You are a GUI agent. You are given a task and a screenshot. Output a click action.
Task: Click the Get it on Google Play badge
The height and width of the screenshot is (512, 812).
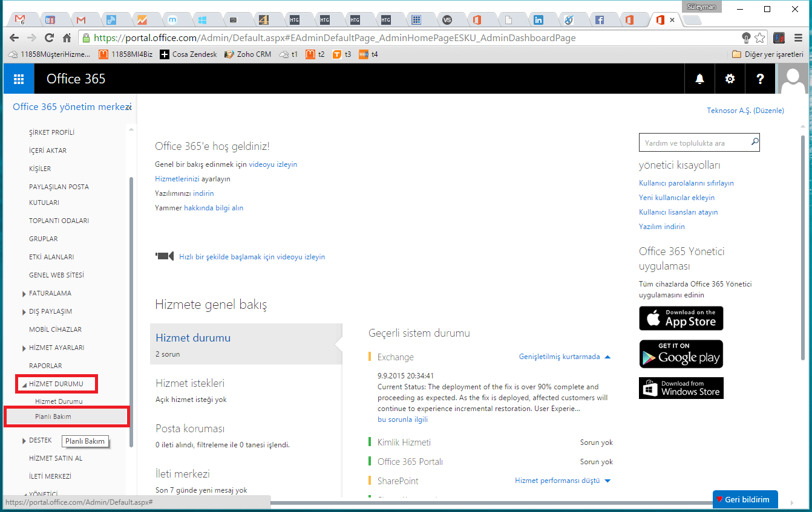pos(681,354)
